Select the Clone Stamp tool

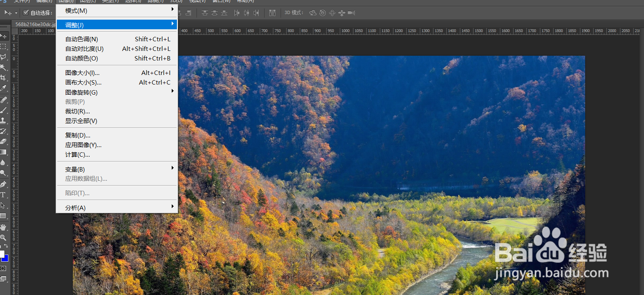click(3, 120)
